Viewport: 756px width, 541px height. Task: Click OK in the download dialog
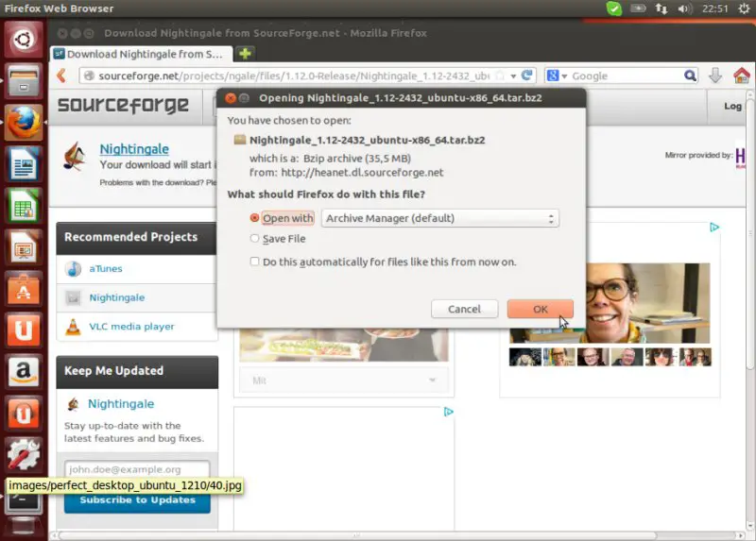(x=540, y=309)
